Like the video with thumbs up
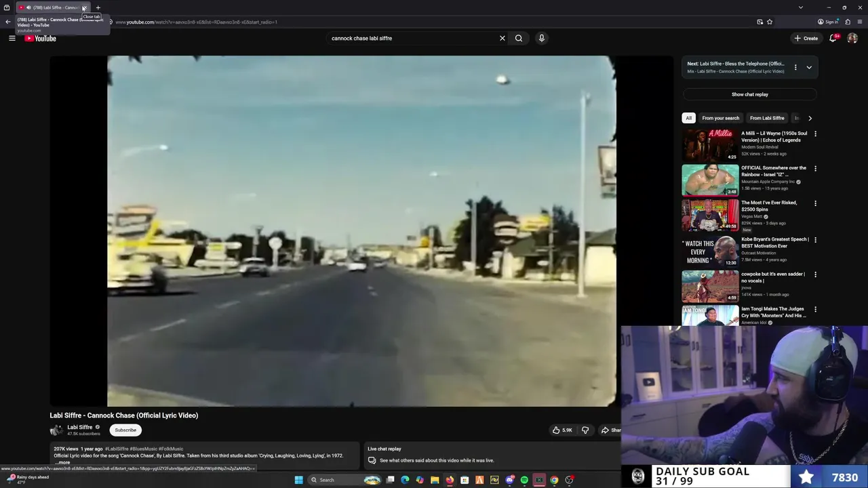Viewport: 868px width, 488px height. tap(562, 430)
